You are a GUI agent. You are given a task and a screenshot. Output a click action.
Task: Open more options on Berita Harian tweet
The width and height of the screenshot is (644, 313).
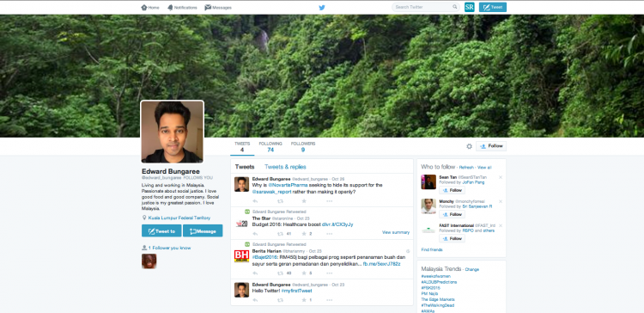330,273
